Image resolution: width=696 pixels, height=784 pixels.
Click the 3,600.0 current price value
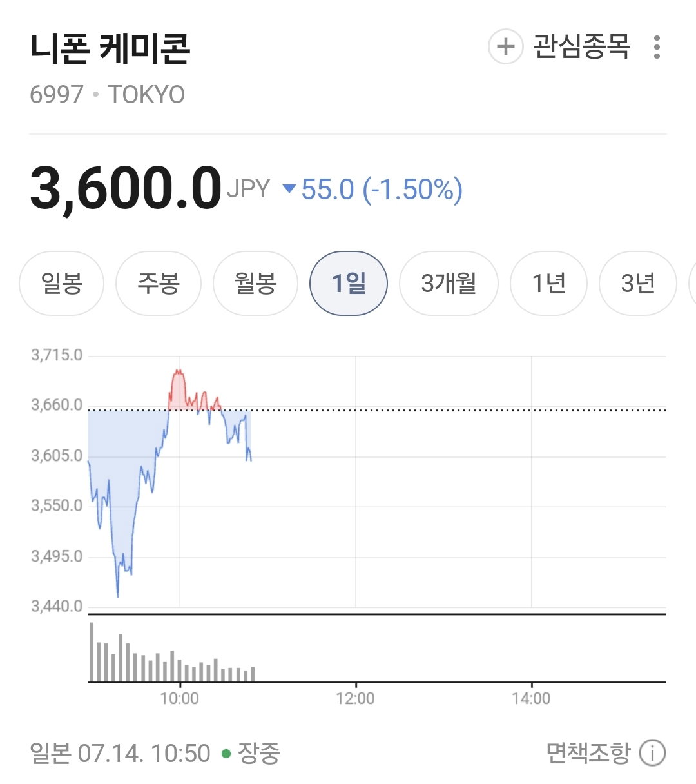[x=126, y=188]
